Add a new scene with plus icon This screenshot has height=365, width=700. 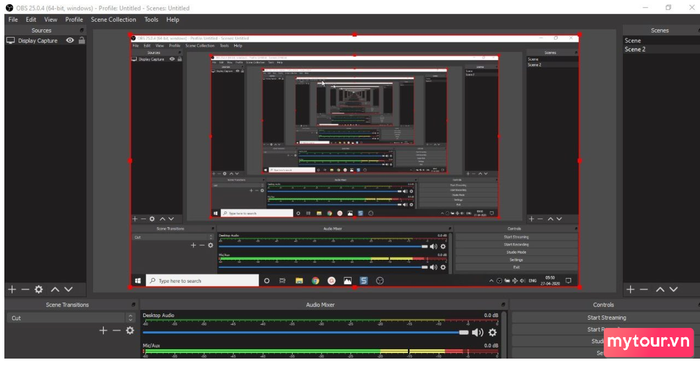[x=630, y=289]
